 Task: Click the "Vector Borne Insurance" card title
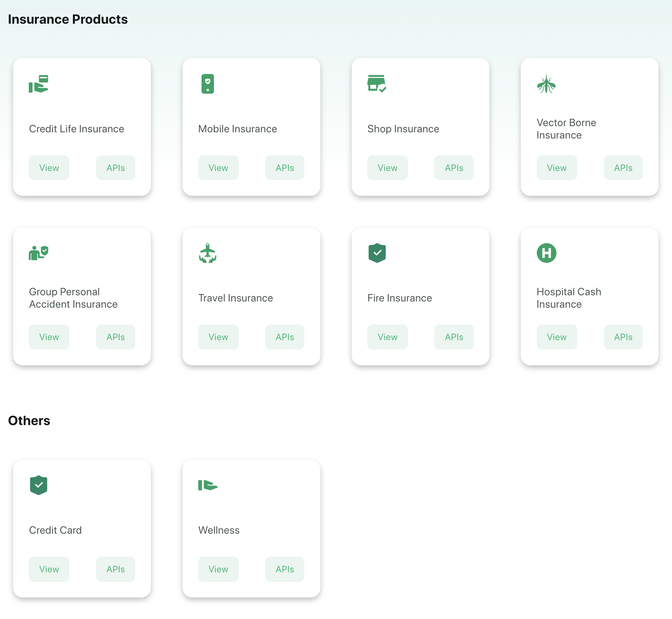click(x=566, y=129)
